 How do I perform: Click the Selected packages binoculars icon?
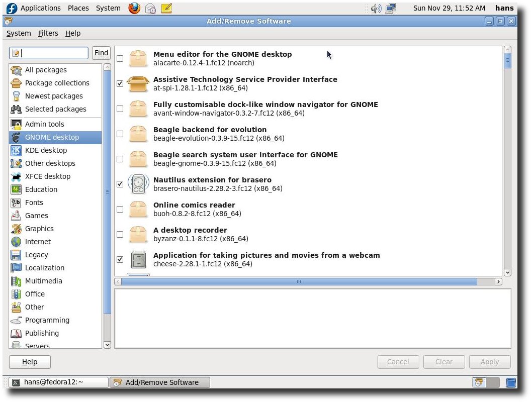(x=16, y=109)
